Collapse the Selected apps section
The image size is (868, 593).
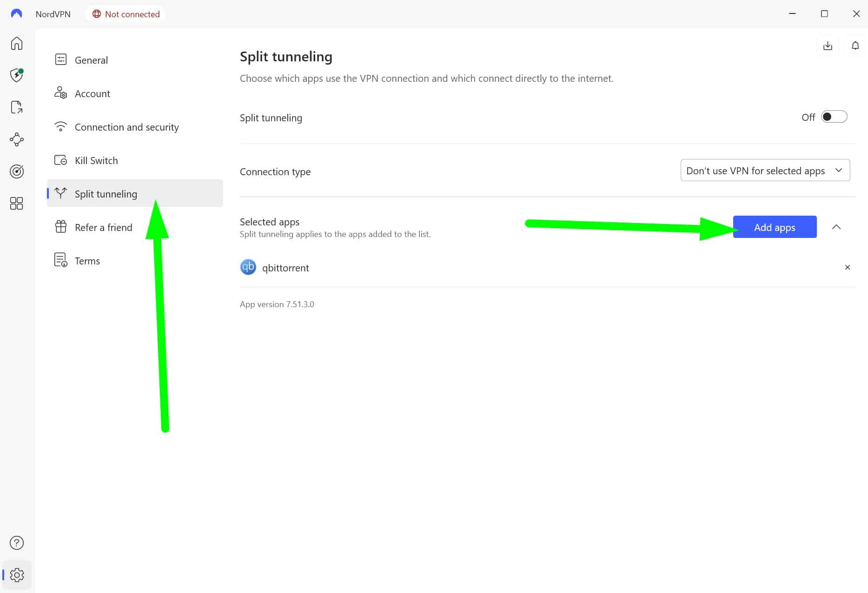point(836,227)
